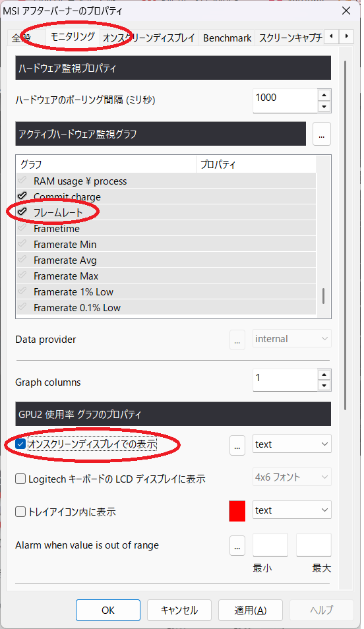Open the active hardware graph ellipsis button
The image size is (364, 629).
[321, 134]
